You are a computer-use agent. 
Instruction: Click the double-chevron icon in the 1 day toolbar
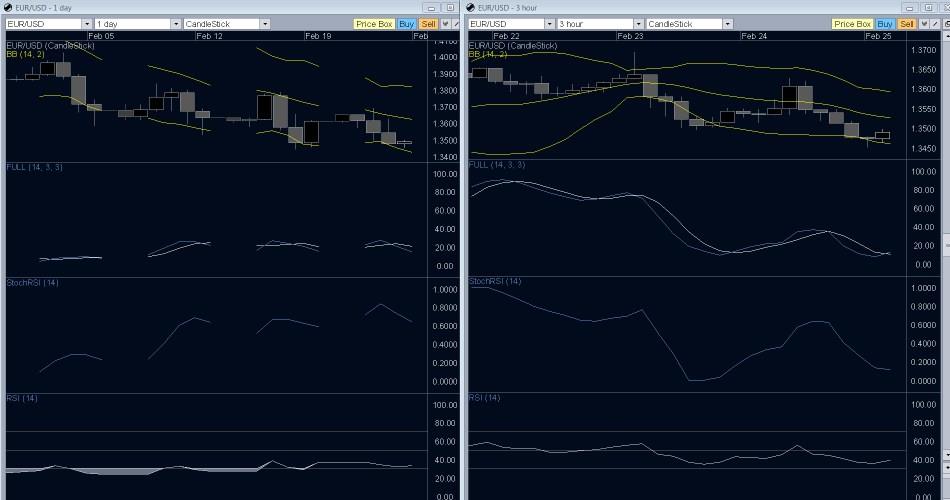pos(445,24)
